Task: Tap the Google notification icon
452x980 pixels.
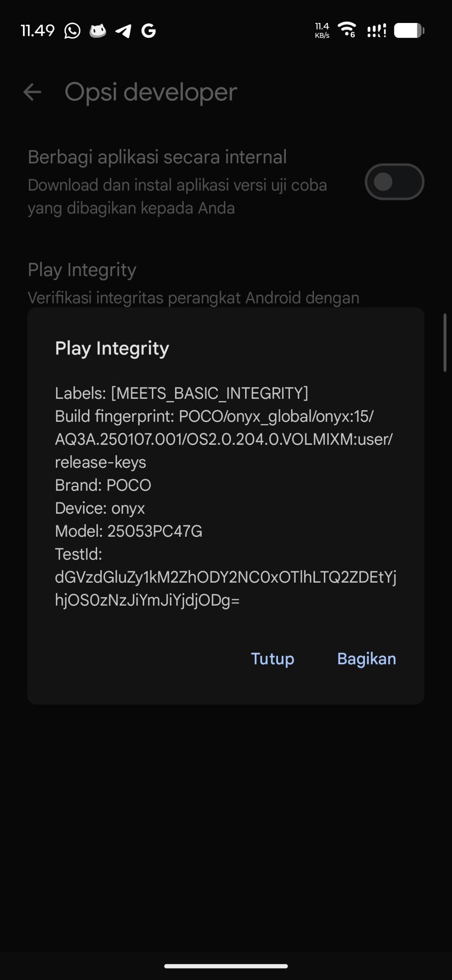Action: 149,31
